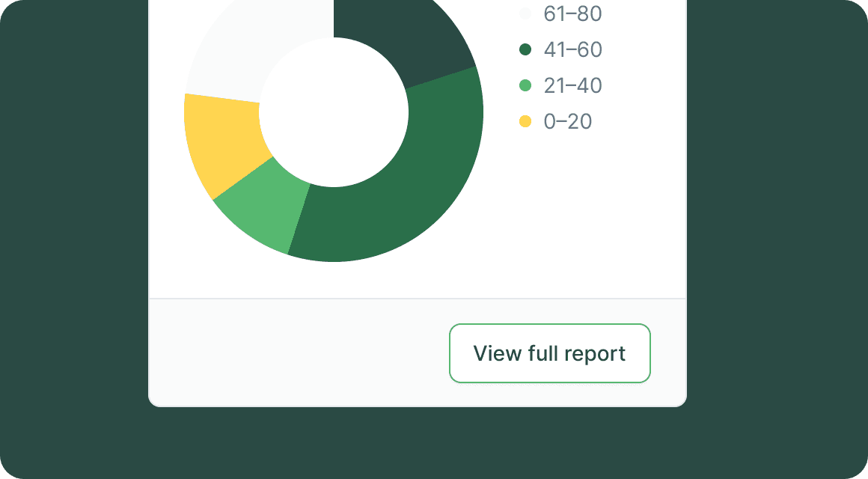Select the yellow 0–20 donut segment
The image size is (868, 479).
pos(224,143)
